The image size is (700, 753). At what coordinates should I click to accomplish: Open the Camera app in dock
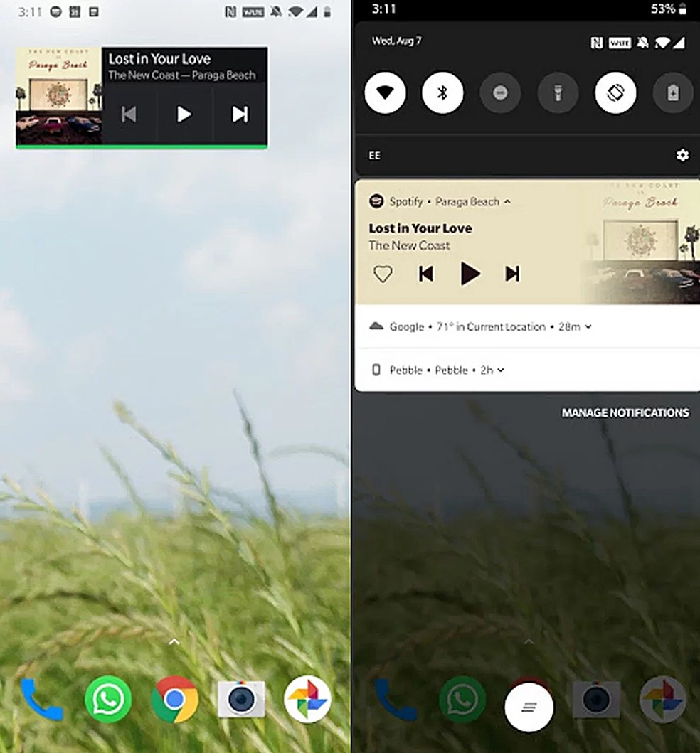coord(241,699)
